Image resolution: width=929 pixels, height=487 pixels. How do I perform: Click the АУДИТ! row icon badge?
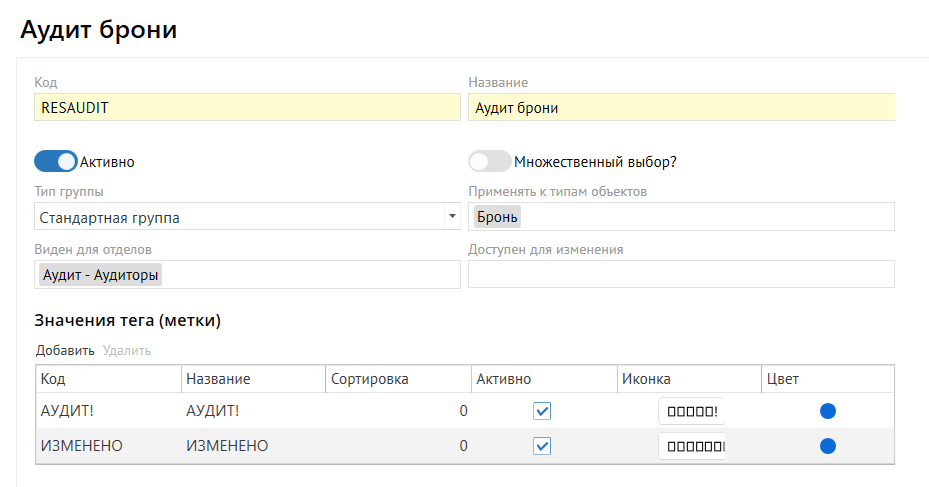(691, 411)
